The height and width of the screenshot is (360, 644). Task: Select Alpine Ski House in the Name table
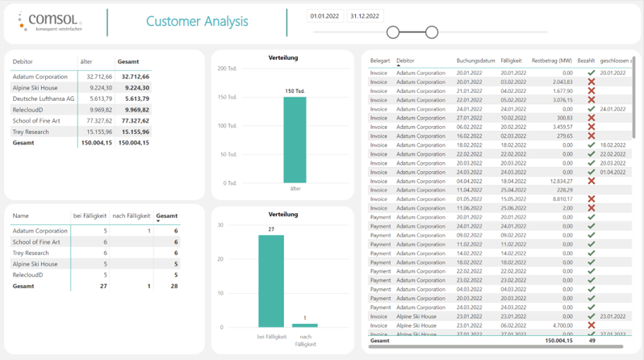35,264
